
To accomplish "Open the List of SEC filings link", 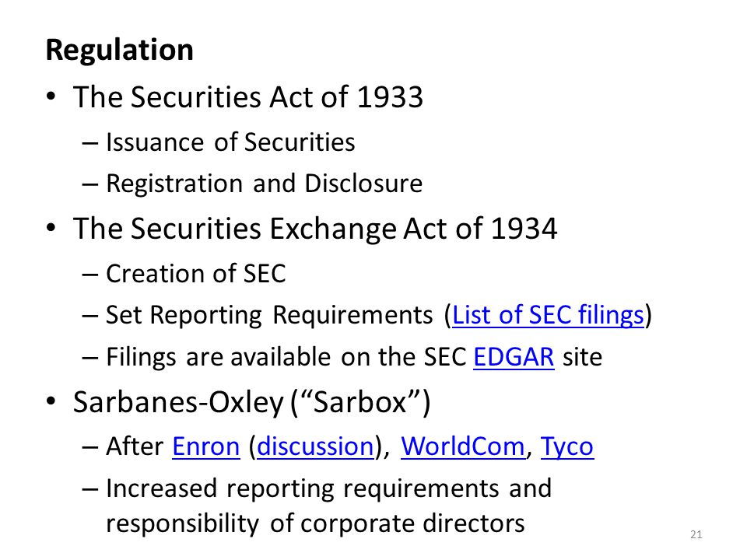I will tap(548, 315).
